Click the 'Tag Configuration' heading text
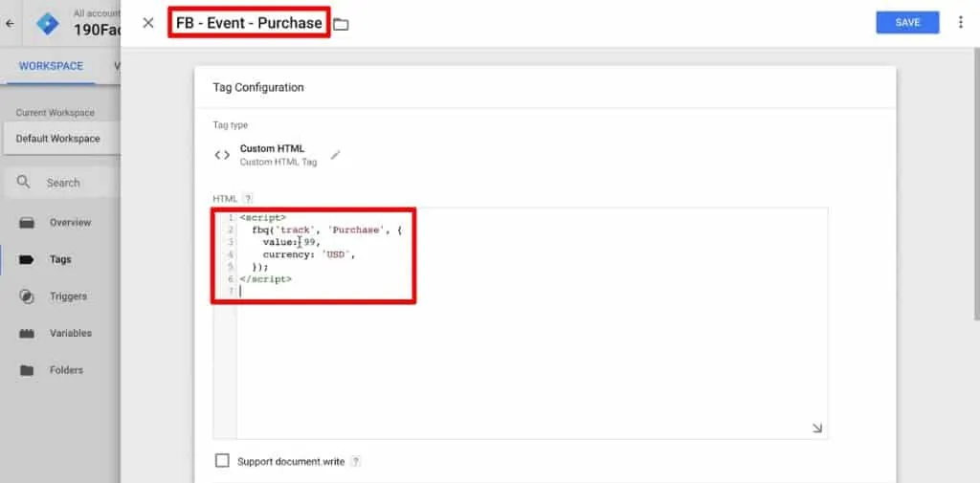The height and width of the screenshot is (483, 980). coord(258,87)
